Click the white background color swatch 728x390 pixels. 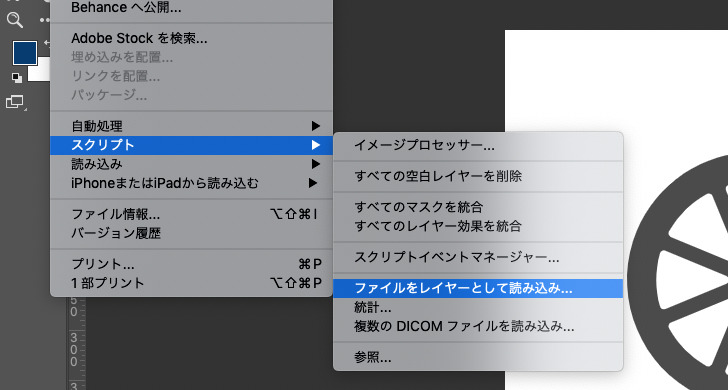[39, 70]
